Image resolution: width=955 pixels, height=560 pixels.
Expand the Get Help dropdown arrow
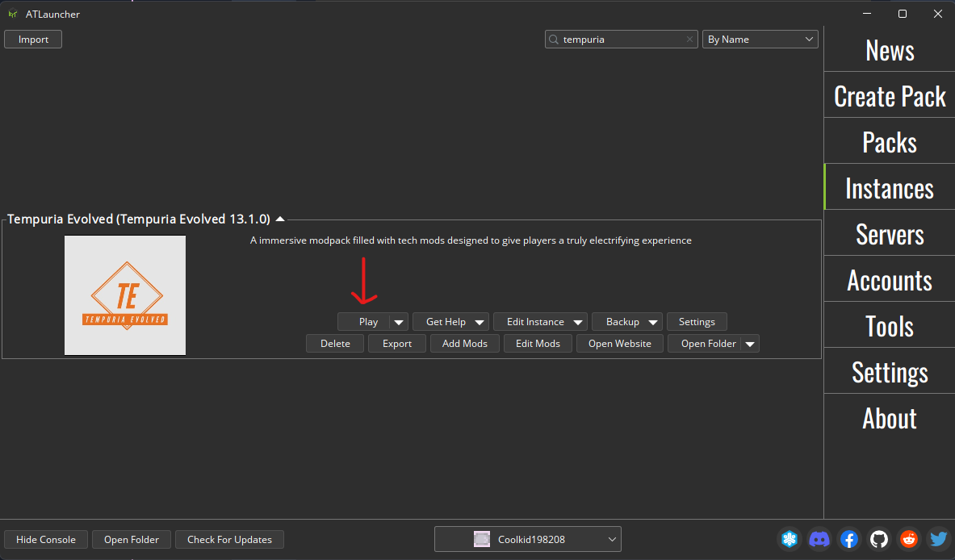pyautogui.click(x=480, y=322)
